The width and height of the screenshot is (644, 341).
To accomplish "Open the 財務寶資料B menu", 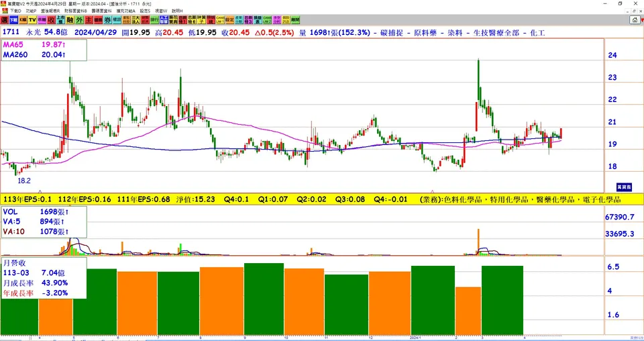I will coord(76,11).
